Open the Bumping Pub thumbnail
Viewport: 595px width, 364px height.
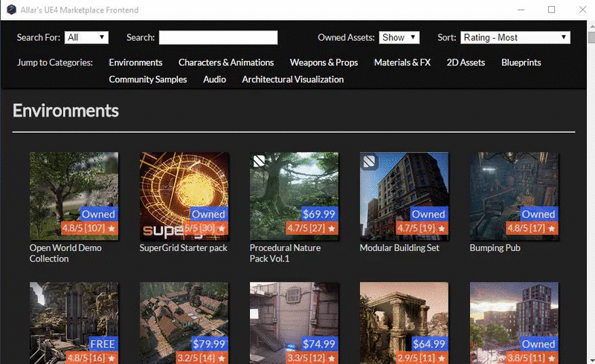tap(514, 196)
